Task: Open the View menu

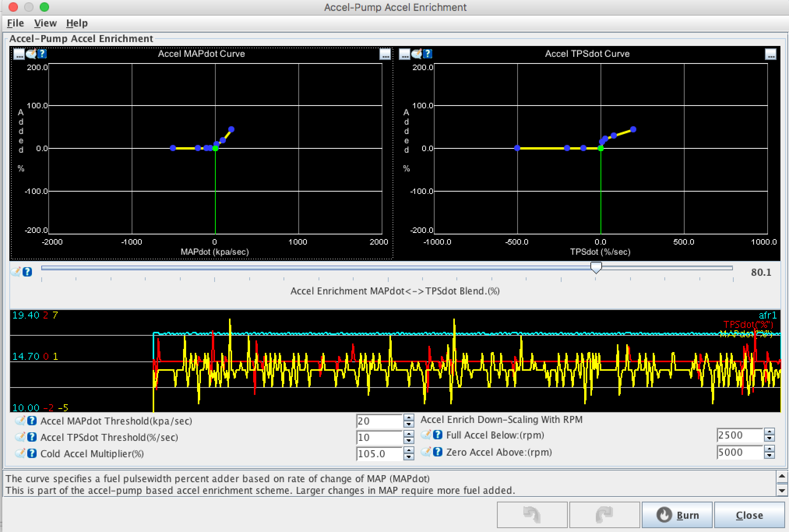Action: pyautogui.click(x=45, y=23)
